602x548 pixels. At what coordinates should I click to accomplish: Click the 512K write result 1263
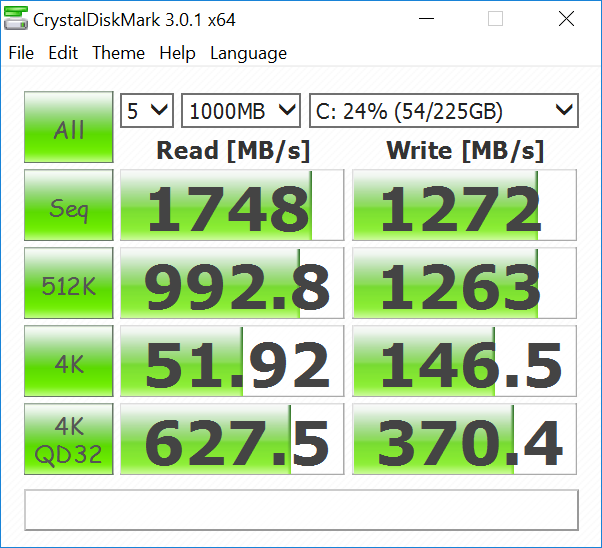click(464, 283)
